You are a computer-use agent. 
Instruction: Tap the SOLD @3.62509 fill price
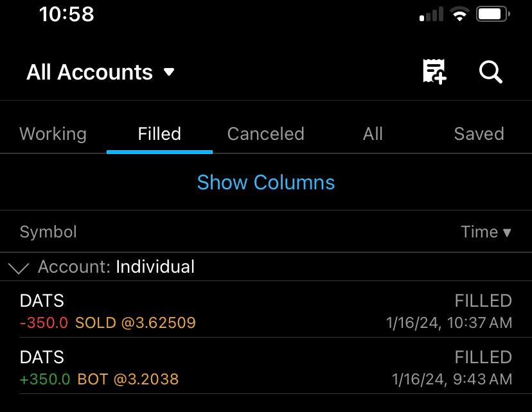click(x=135, y=323)
